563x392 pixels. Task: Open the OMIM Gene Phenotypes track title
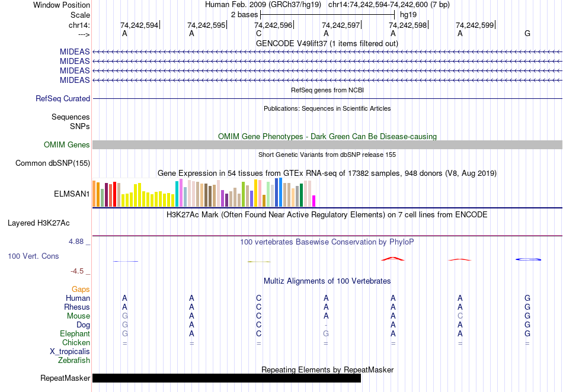pyautogui.click(x=327, y=136)
